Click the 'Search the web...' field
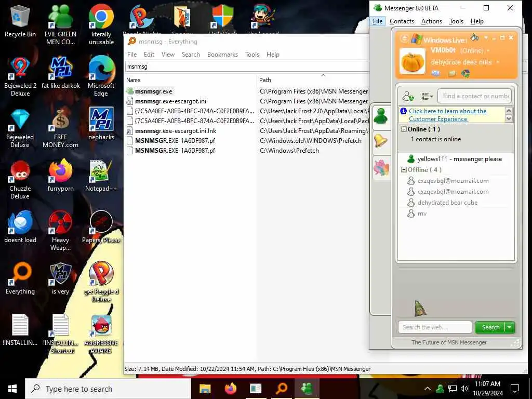This screenshot has width=532, height=399. (x=435, y=327)
